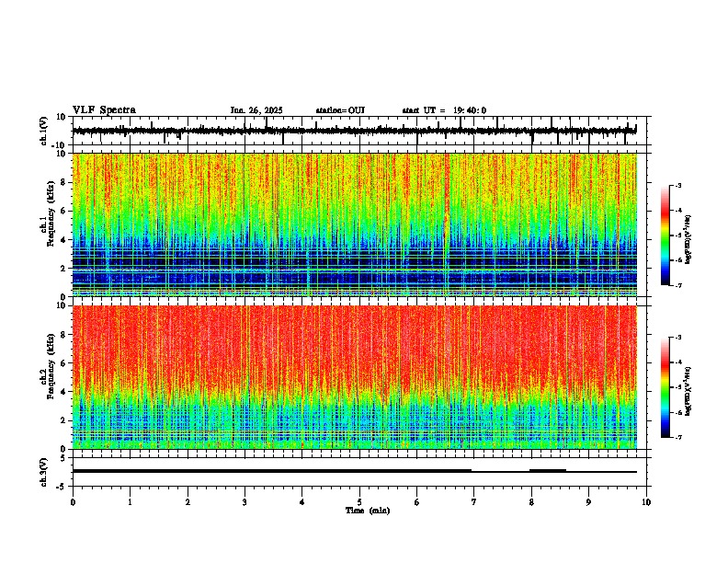This screenshot has width=728, height=563.
Task: Click the ch.1 voltage waveform trace
Action: (355, 131)
